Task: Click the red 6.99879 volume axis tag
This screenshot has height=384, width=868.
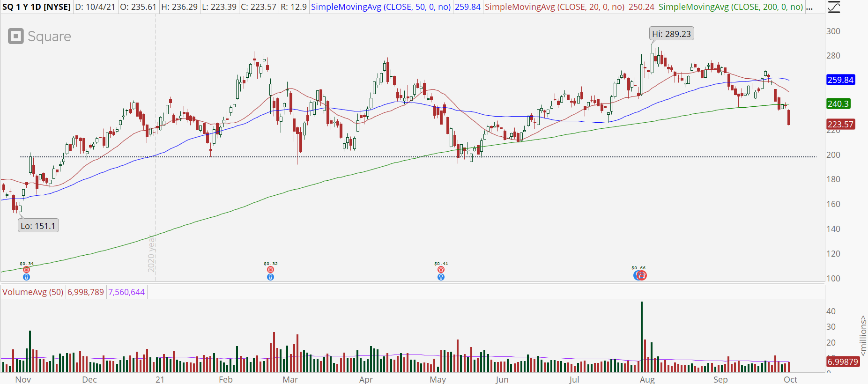Action: click(x=843, y=362)
